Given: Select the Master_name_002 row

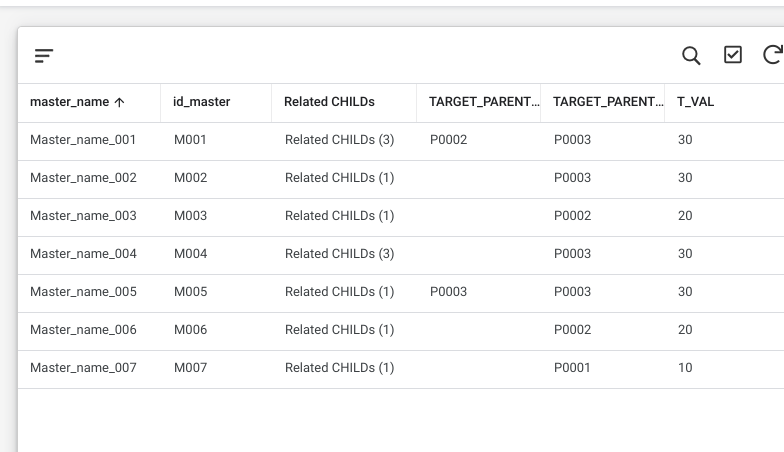Looking at the screenshot, I should (400, 180).
